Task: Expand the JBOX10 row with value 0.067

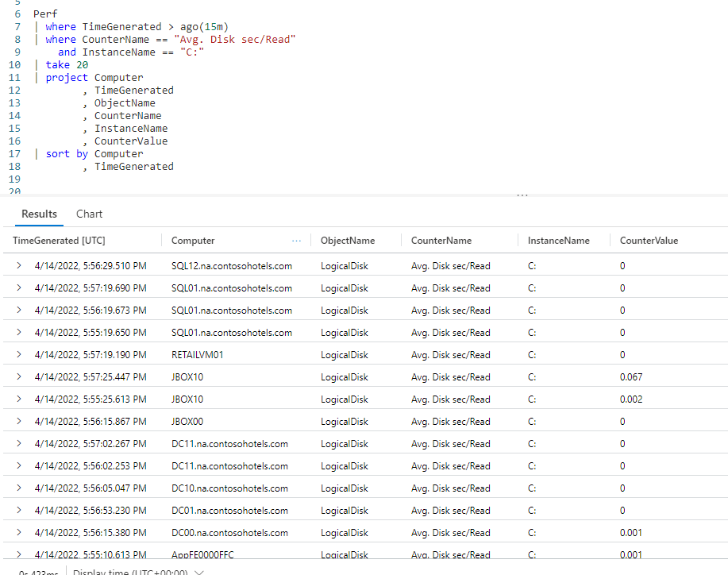Action: tap(19, 377)
